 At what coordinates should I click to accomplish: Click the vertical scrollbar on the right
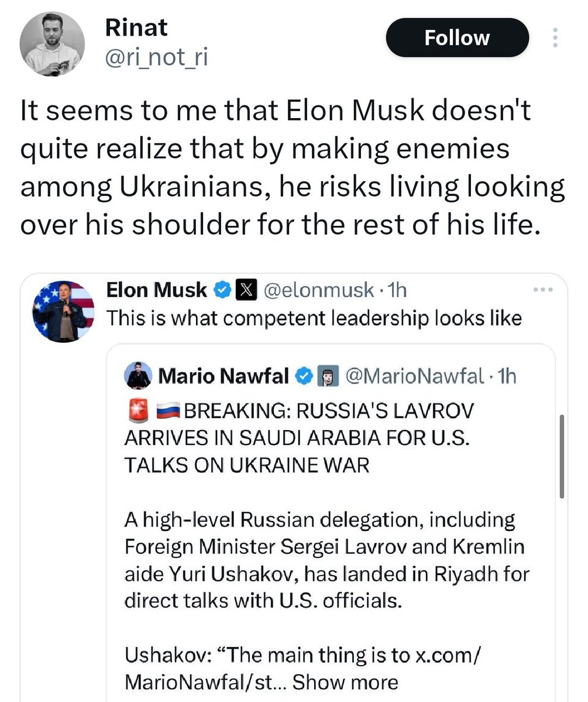tap(562, 456)
